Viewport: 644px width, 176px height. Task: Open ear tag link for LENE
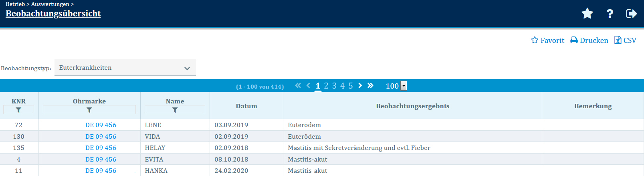point(101,125)
